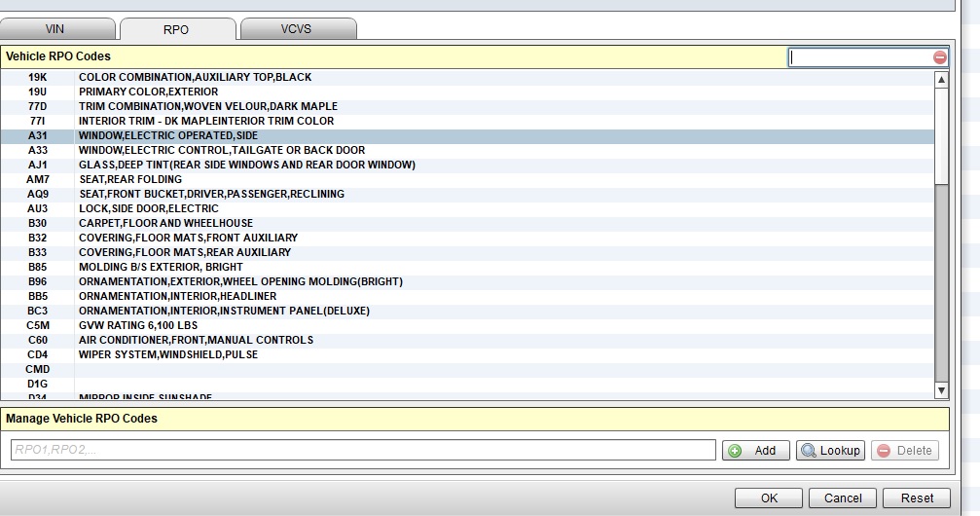The height and width of the screenshot is (516, 980).
Task: Select row 19K Color Combination Auxiliary Top
Action: click(x=467, y=78)
